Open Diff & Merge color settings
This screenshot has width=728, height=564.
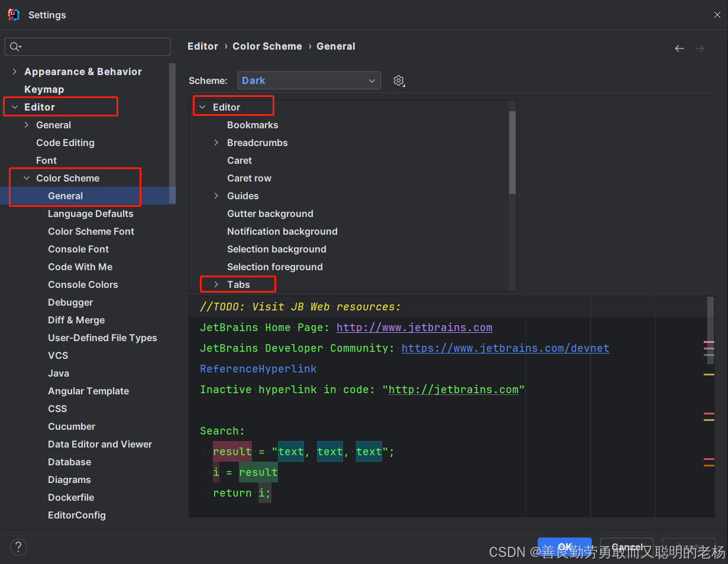[x=76, y=320]
